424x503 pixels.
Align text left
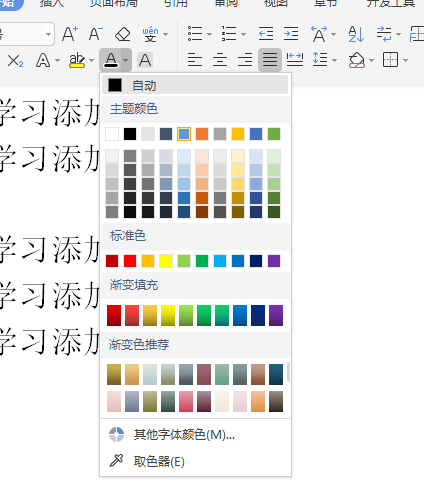195,60
